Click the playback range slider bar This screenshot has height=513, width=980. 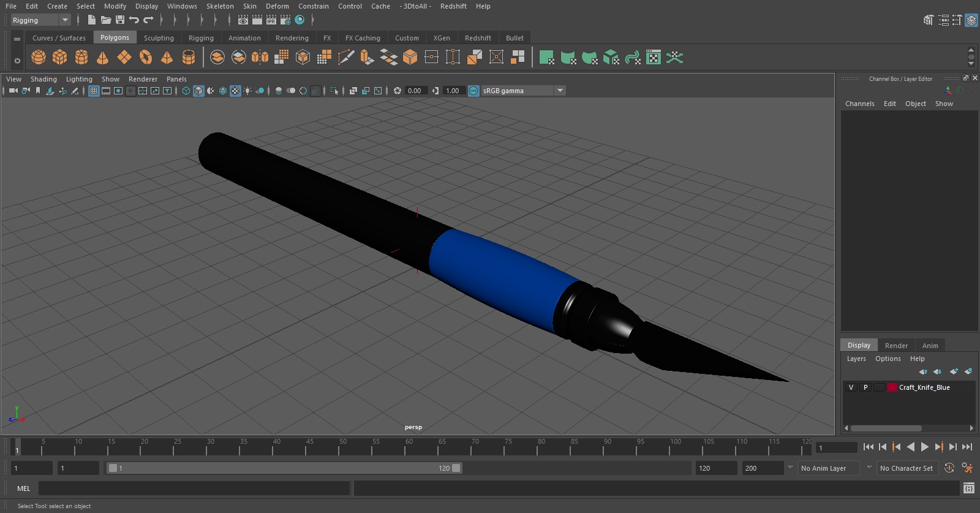click(284, 468)
